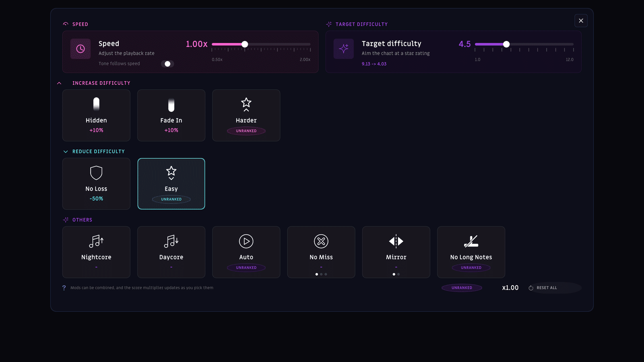Enable the No Long Notes mod
This screenshot has width=644, height=362.
tap(471, 252)
